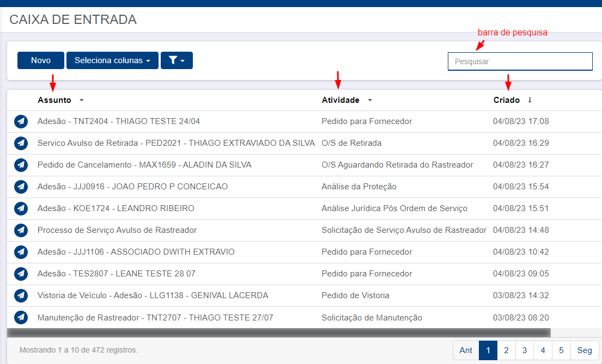Click the Assunto column header label
Screen dimensions: 602x364
click(54, 100)
